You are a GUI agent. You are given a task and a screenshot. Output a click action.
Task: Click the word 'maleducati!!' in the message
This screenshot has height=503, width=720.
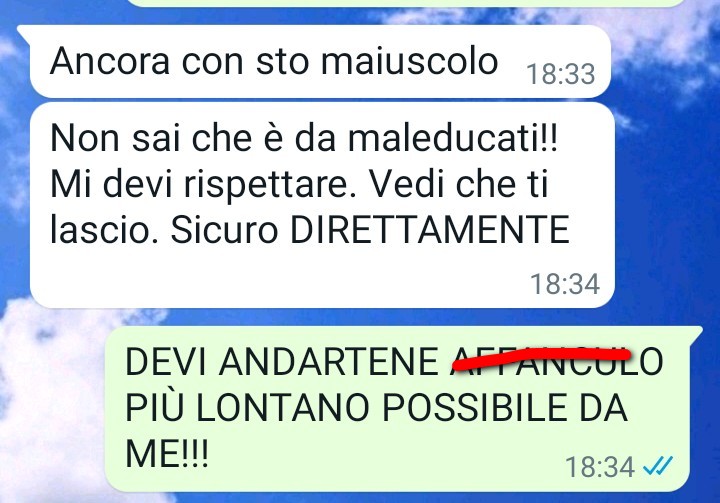point(453,138)
